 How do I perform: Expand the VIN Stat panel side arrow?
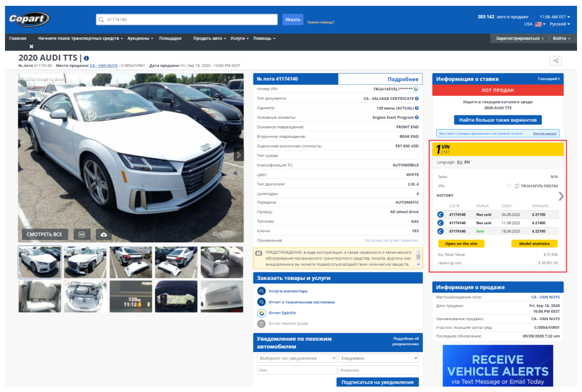pyautogui.click(x=561, y=196)
